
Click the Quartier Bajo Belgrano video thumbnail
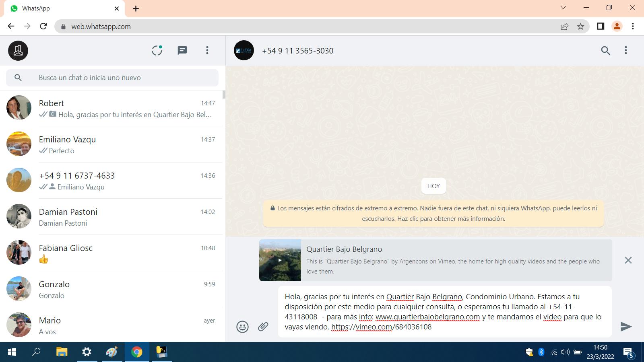pos(280,260)
